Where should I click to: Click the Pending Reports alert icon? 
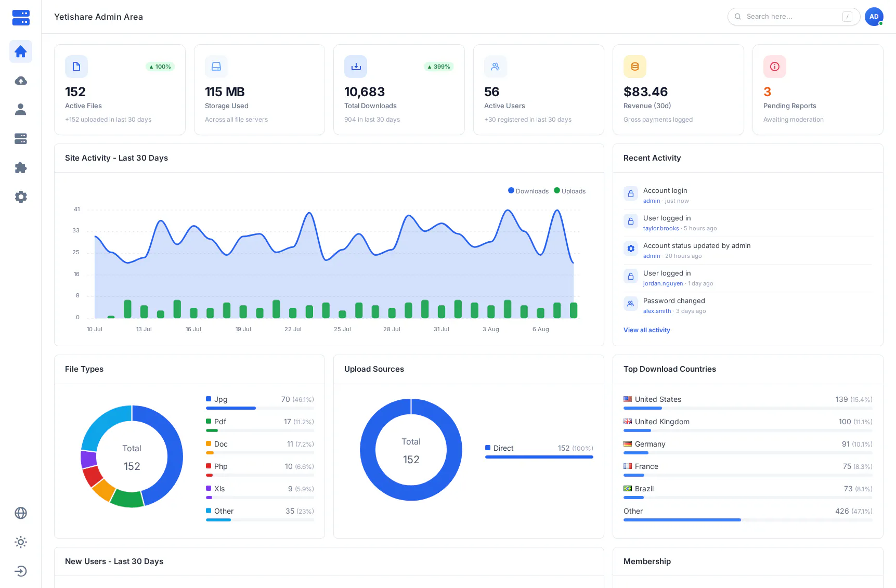pyautogui.click(x=775, y=67)
